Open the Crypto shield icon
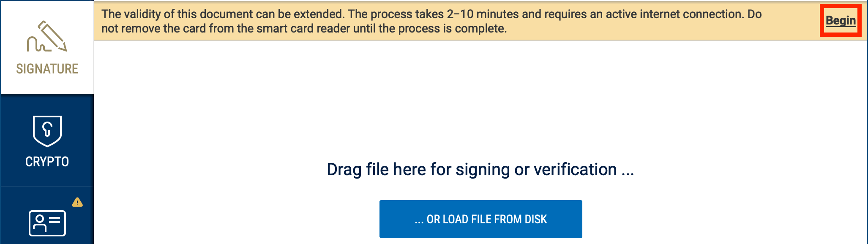The image size is (868, 244). (x=47, y=131)
